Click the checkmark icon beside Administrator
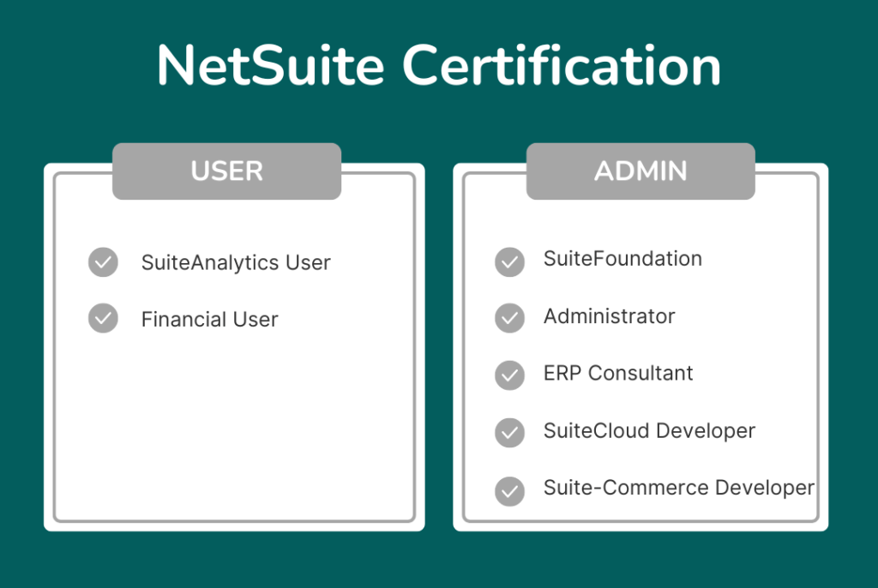The height and width of the screenshot is (588, 878). 509,318
